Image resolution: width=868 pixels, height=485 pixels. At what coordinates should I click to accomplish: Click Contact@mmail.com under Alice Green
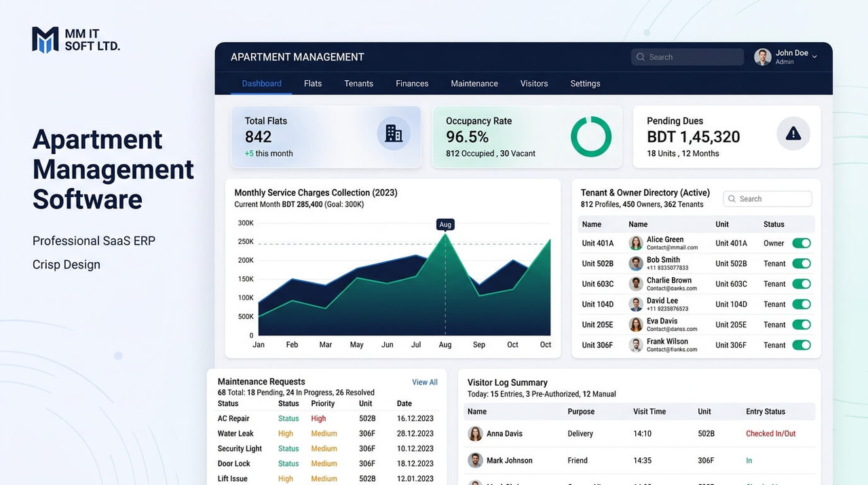pyautogui.click(x=672, y=248)
